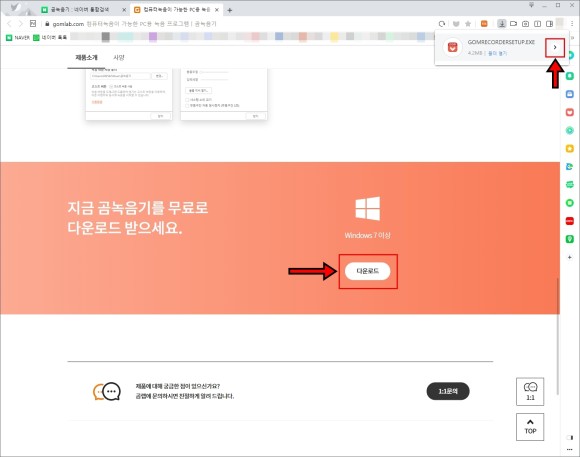580x457 pixels.
Task: Switch to the 사양 tab
Action: pos(119,57)
